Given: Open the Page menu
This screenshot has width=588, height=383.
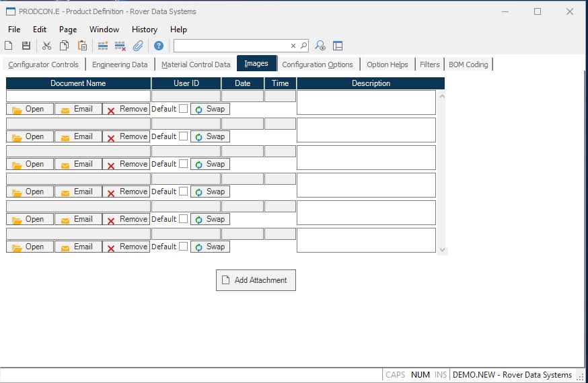Looking at the screenshot, I should [68, 30].
